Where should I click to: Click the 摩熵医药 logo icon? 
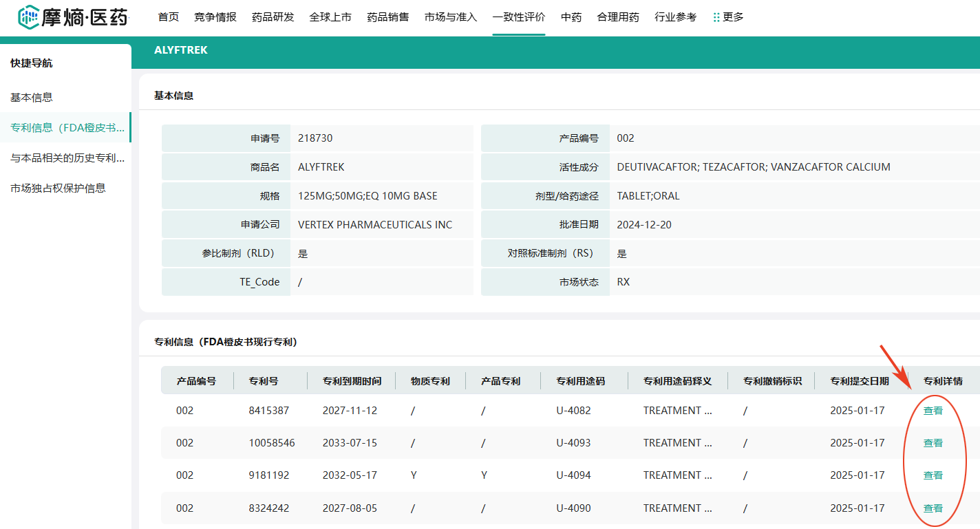(x=28, y=17)
